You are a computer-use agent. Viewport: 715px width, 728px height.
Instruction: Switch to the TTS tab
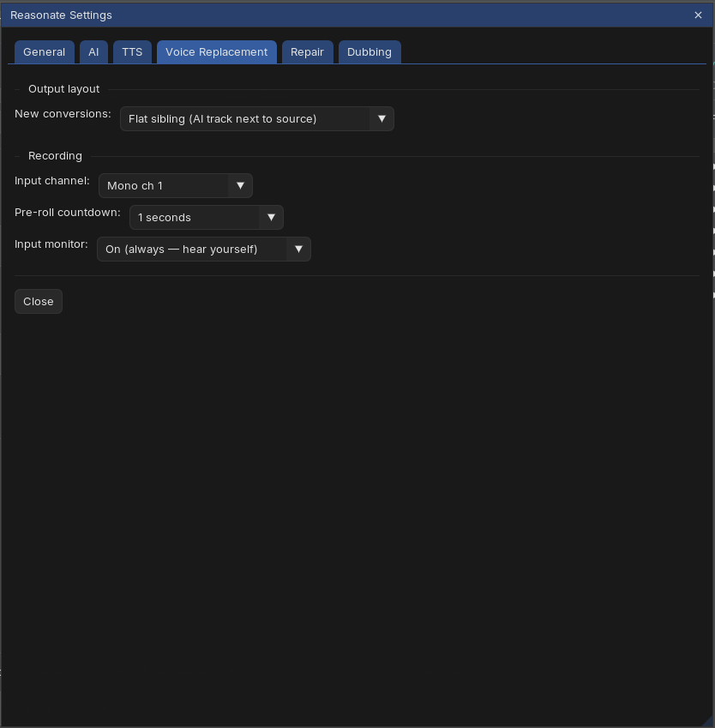(x=132, y=52)
